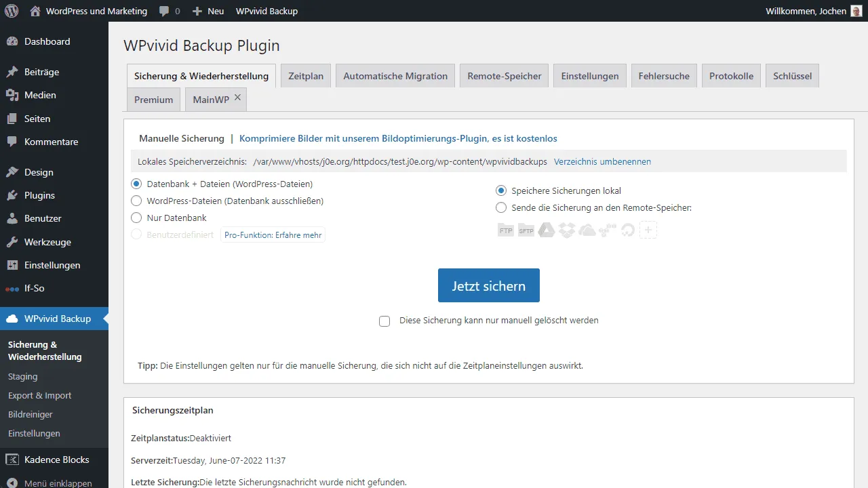Click the Kommentare speech bubble icon
Viewport: 868px width, 488px height.
pyautogui.click(x=12, y=142)
